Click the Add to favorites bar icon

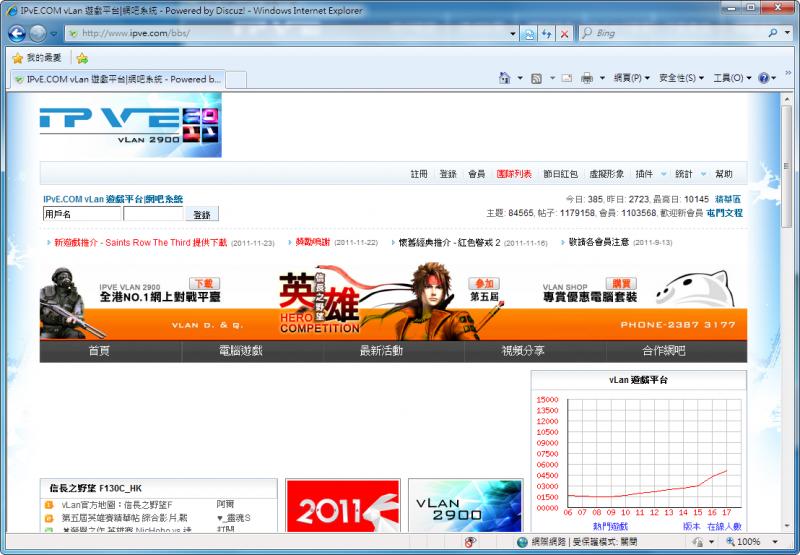[x=82, y=58]
